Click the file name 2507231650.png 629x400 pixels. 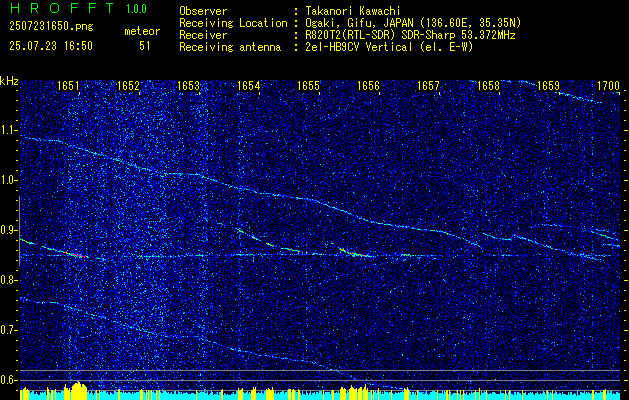click(51, 27)
